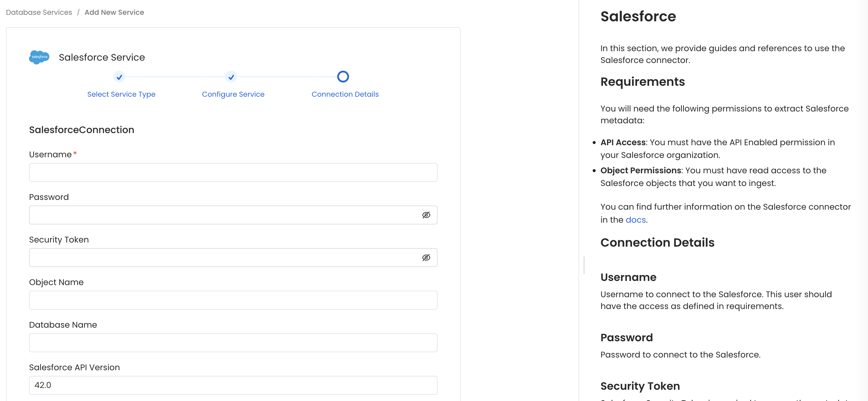Image resolution: width=868 pixels, height=401 pixels.
Task: Navigate back via the Database Services breadcrumb
Action: (38, 12)
